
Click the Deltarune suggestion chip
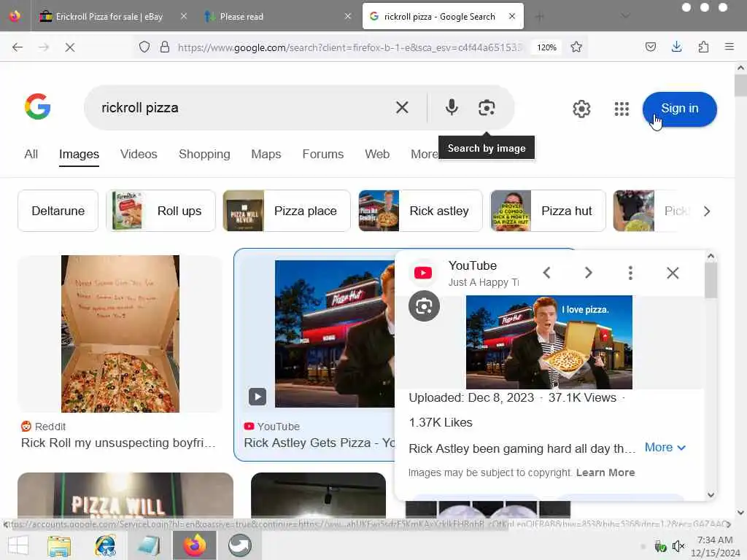coord(58,211)
